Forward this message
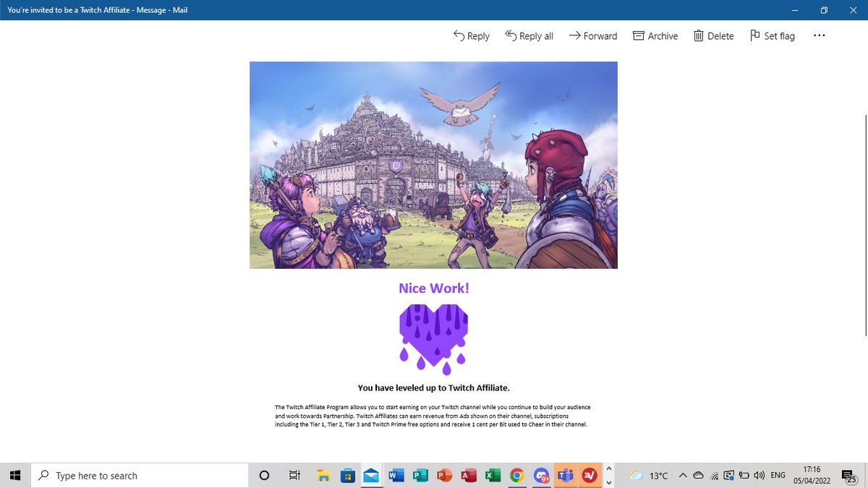Viewport: 868px width, 488px height. tap(592, 35)
